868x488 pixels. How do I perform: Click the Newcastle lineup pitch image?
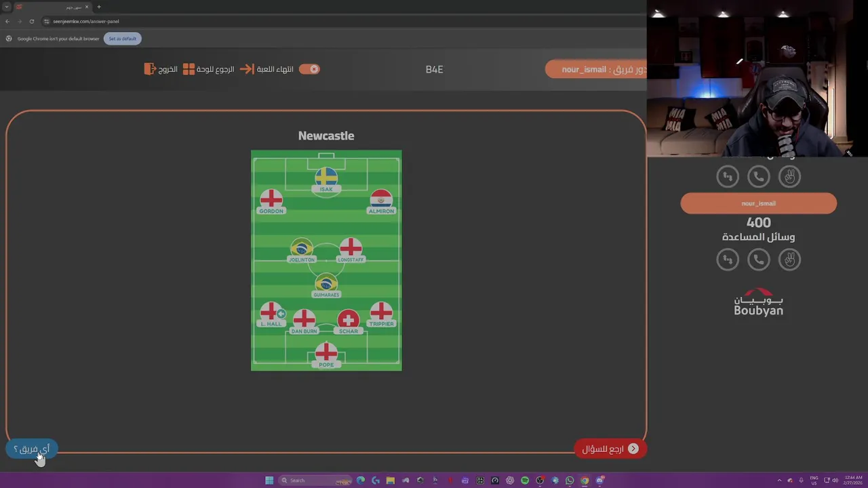click(x=326, y=260)
